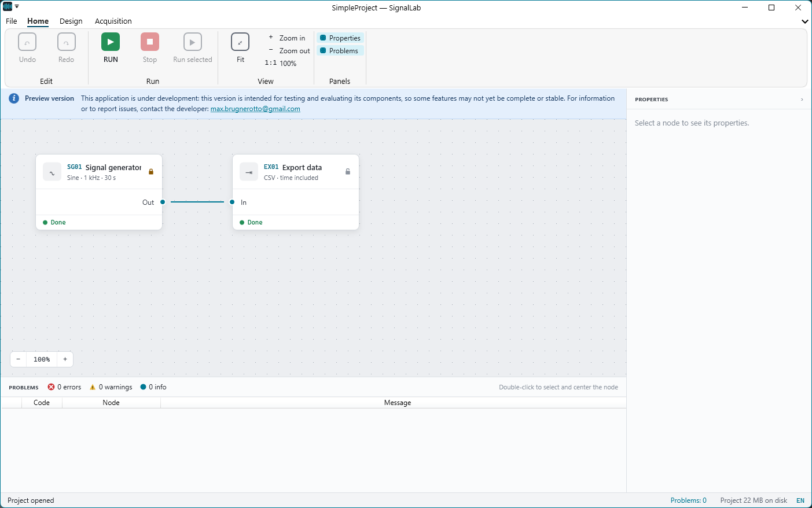
Task: Toggle the Properties panel visibility
Action: (340, 38)
